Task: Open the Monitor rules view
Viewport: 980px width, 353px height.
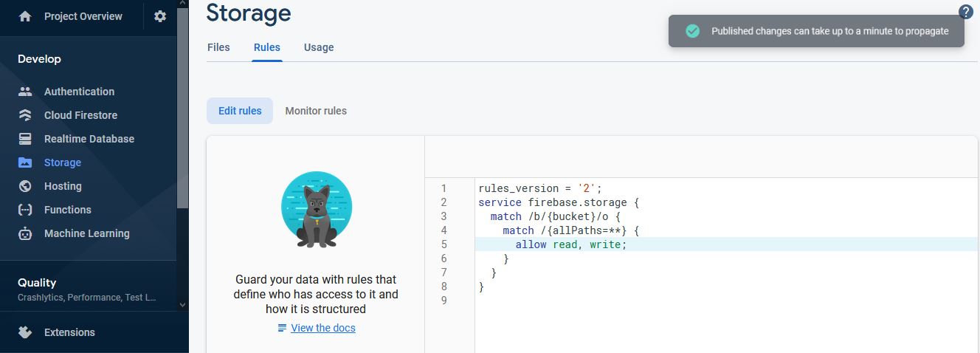Action: [x=316, y=111]
